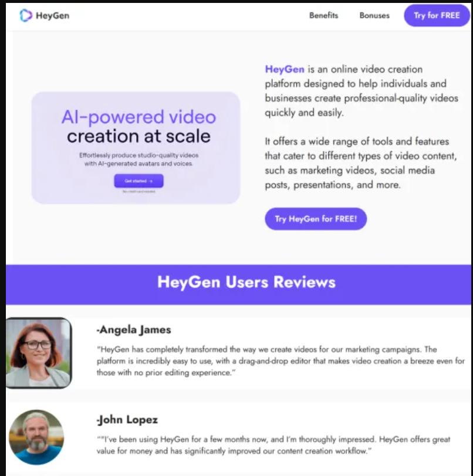Click Get started in the promo banner
Image resolution: width=473 pixels, height=476 pixels.
(x=138, y=181)
